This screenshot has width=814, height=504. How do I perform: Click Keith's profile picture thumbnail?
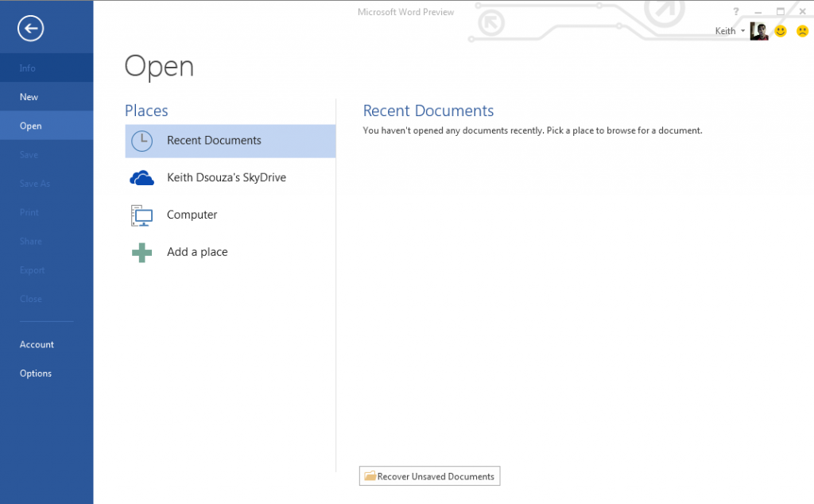click(759, 31)
